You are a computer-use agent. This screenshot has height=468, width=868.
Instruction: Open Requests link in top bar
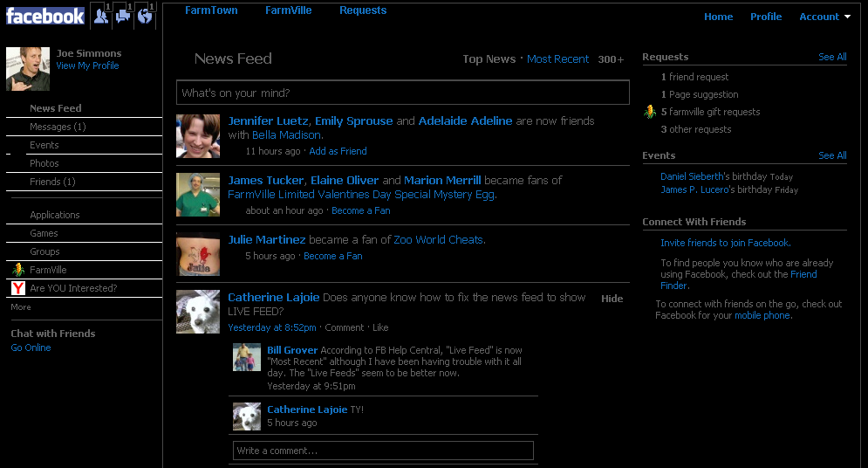363,10
